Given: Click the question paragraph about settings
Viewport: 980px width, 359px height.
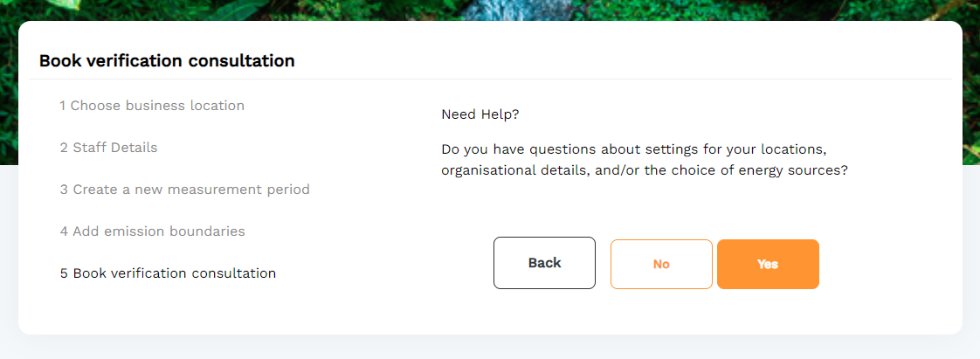Looking at the screenshot, I should click(645, 160).
